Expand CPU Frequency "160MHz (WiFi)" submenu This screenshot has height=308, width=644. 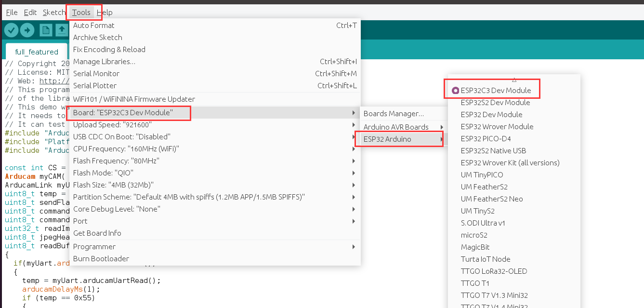pyautogui.click(x=215, y=148)
